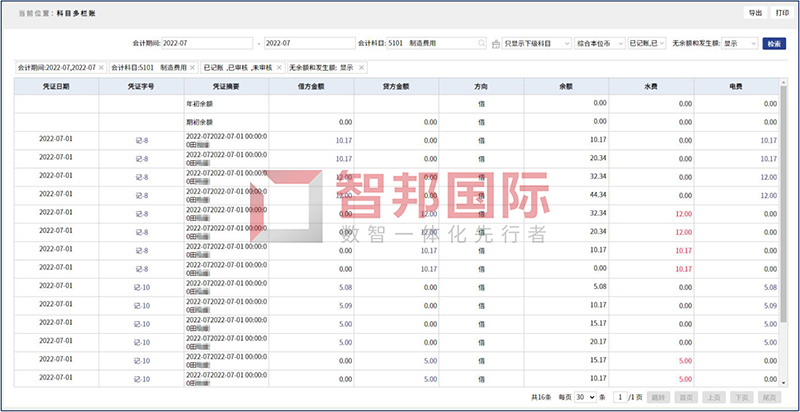Open the first 记-10 voucher link
800x412 pixels.
coord(141,287)
